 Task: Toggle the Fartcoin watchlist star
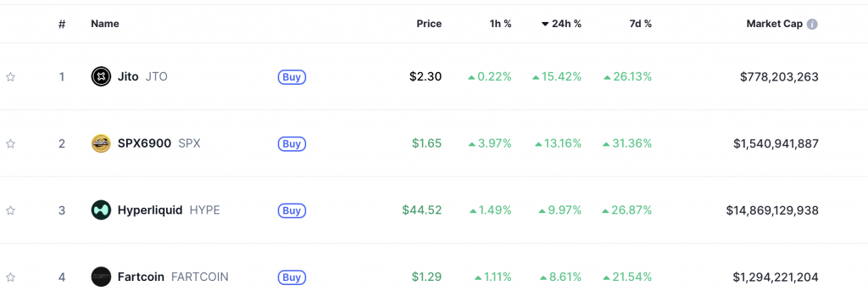tap(10, 277)
